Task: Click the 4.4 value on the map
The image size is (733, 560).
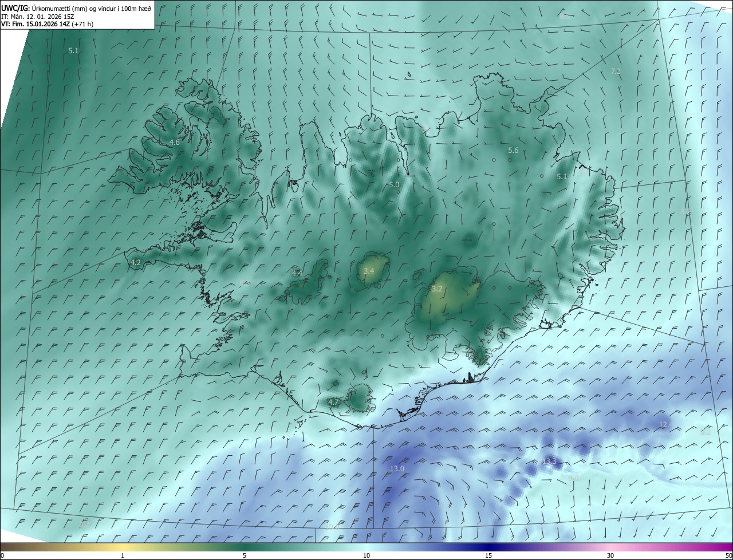Action: pyautogui.click(x=297, y=274)
